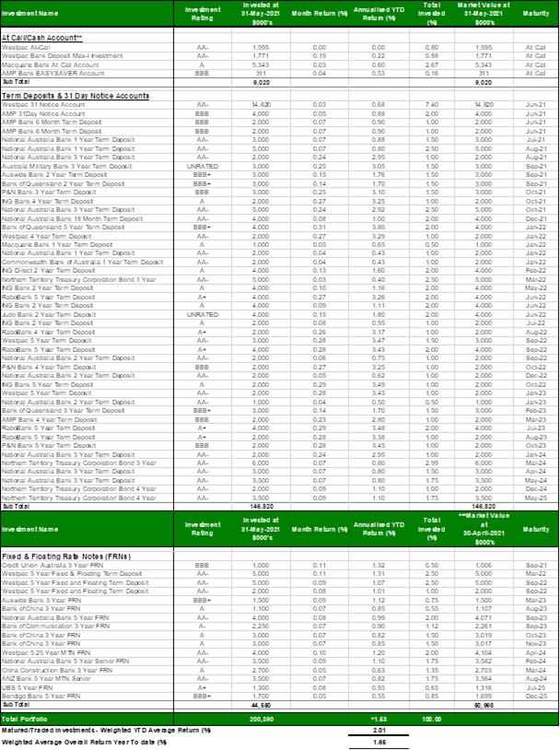Click the 'At Call/Cash Account**' section heading
The image size is (560, 750).
click(41, 38)
